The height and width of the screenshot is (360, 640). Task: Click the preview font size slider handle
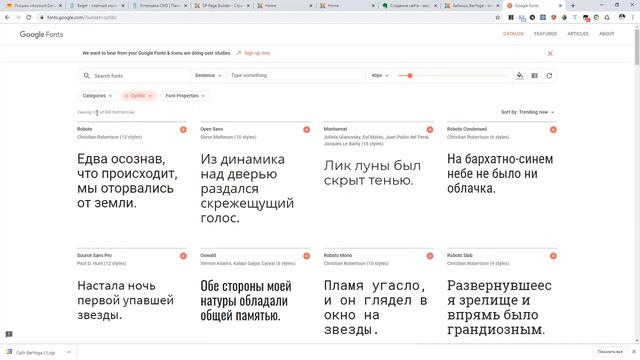[x=410, y=76]
